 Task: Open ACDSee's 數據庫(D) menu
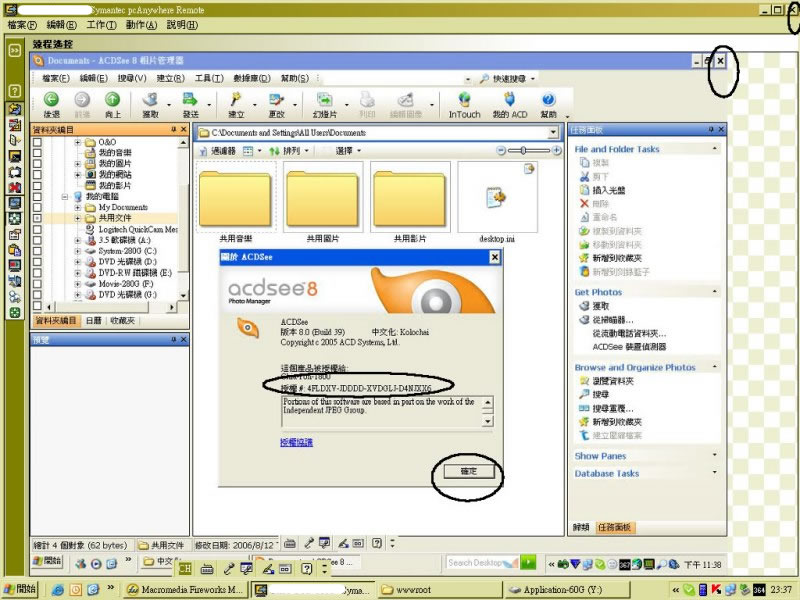point(252,78)
